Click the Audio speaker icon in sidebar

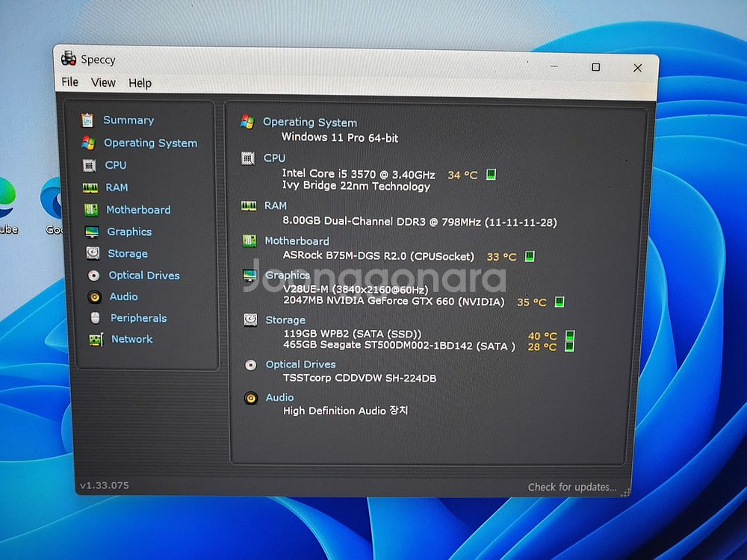point(94,297)
